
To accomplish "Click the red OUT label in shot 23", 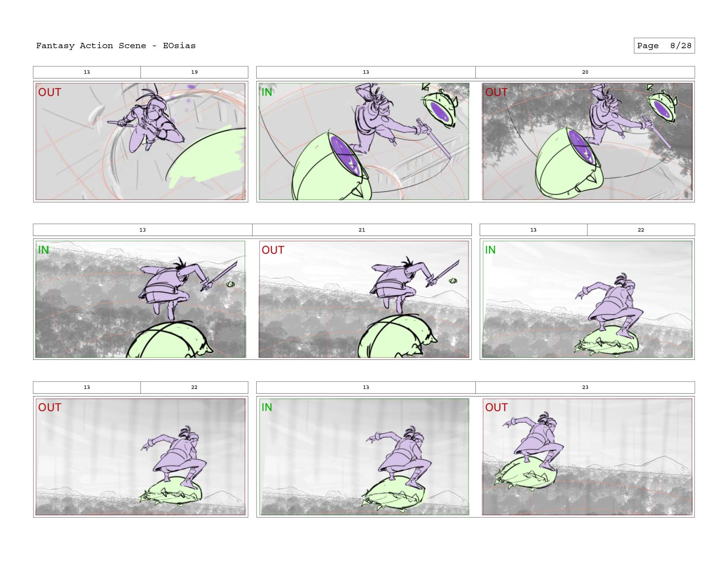I will 497,408.
